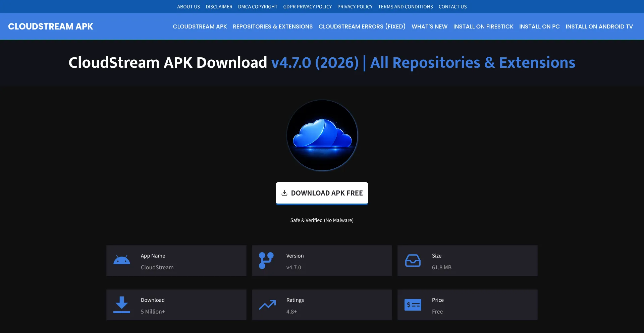
Task: Click the Safe & Verified (No Malware) text
Action: [x=322, y=220]
